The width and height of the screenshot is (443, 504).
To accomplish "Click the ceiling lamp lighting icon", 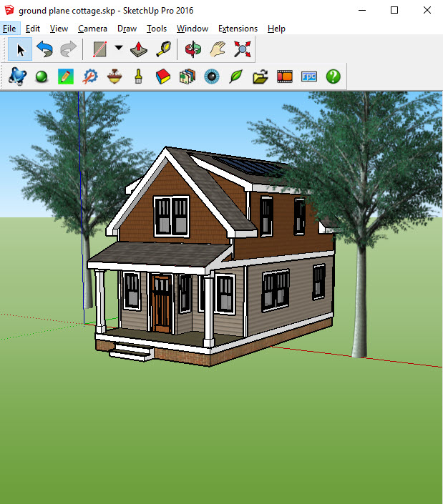I will click(x=115, y=76).
